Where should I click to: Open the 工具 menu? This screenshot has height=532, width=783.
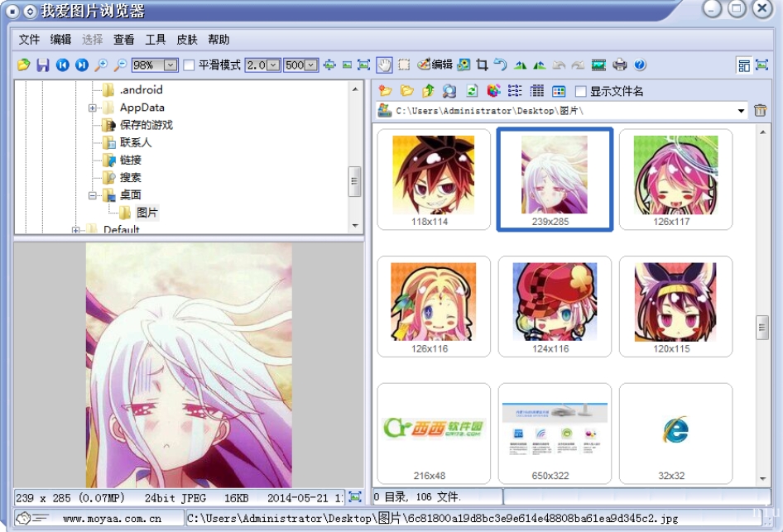point(156,40)
